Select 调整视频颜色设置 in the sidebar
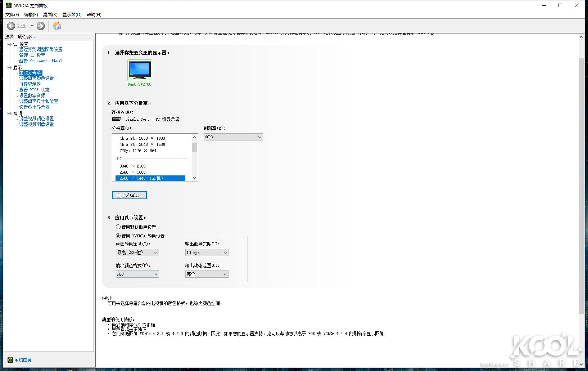The image size is (588, 371). coord(36,119)
